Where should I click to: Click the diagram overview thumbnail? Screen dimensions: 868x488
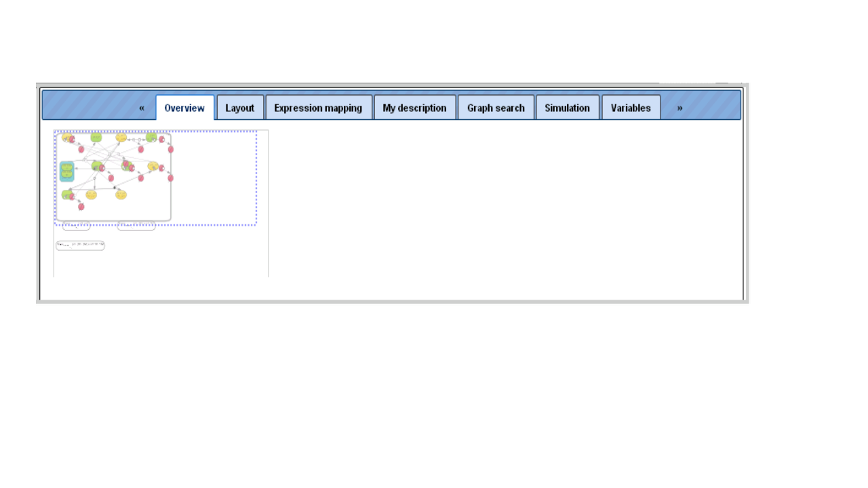click(x=161, y=203)
